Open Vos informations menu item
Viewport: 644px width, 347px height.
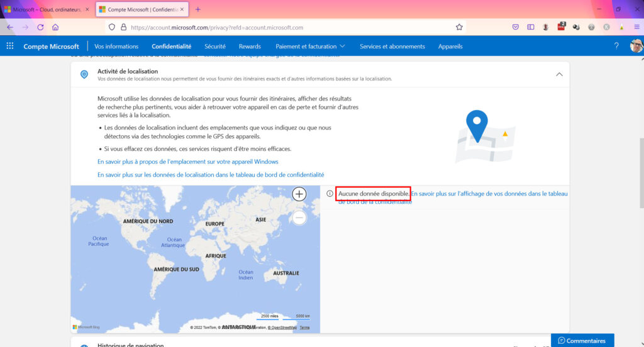[116, 47]
